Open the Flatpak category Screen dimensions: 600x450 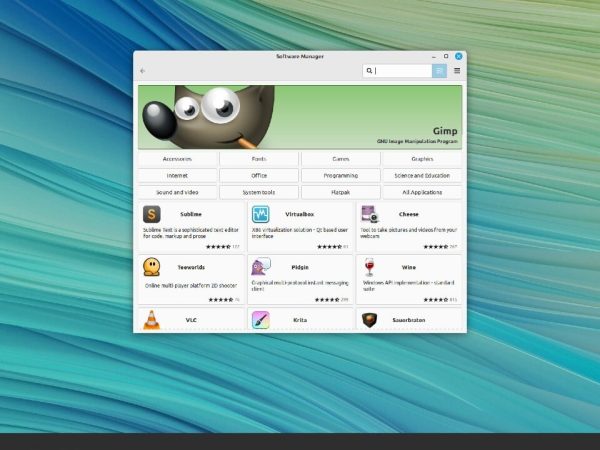click(x=340, y=192)
